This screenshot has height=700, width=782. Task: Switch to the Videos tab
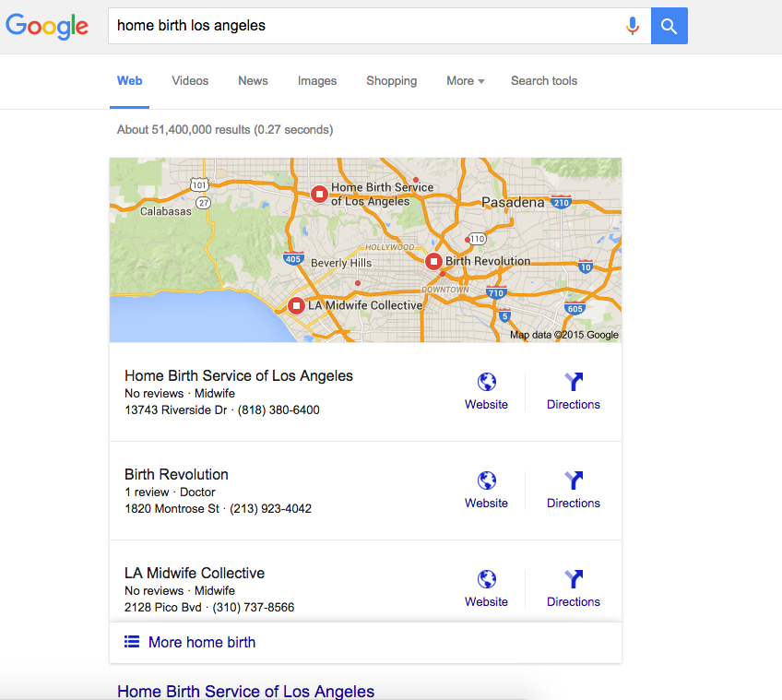coord(190,81)
